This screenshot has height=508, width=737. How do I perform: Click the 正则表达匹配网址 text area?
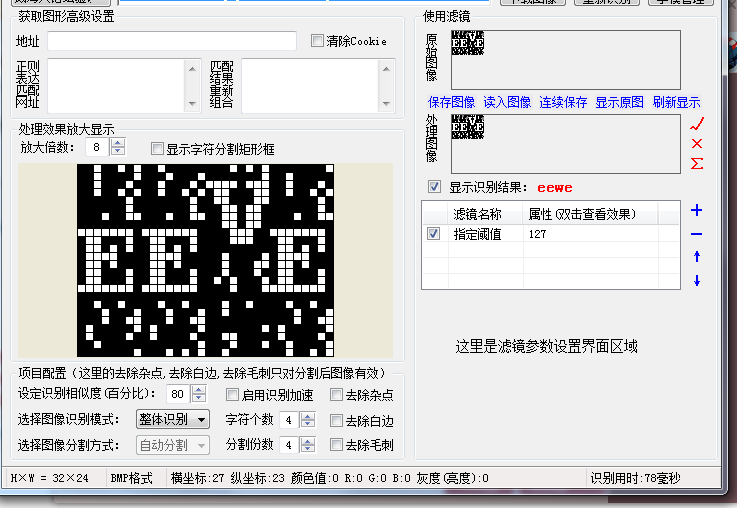click(x=124, y=86)
